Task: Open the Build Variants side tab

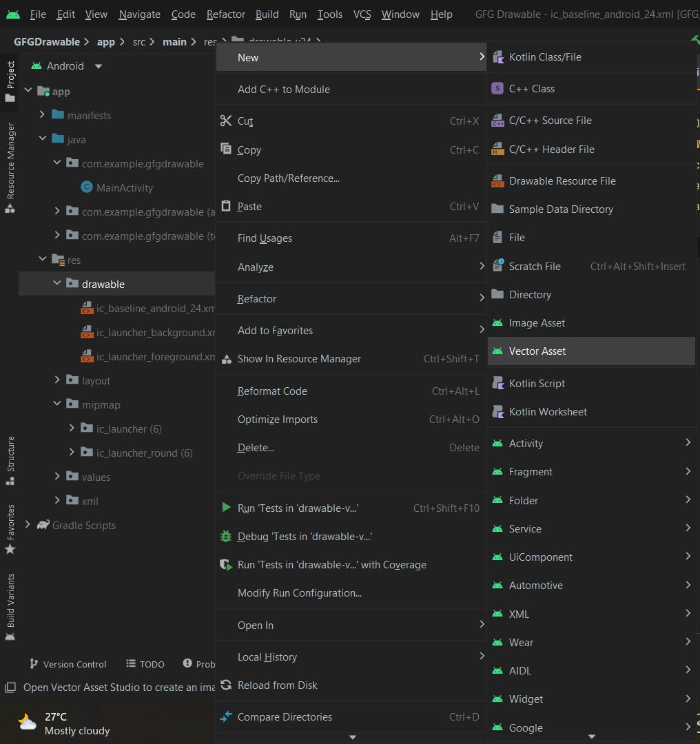Action: [10, 607]
